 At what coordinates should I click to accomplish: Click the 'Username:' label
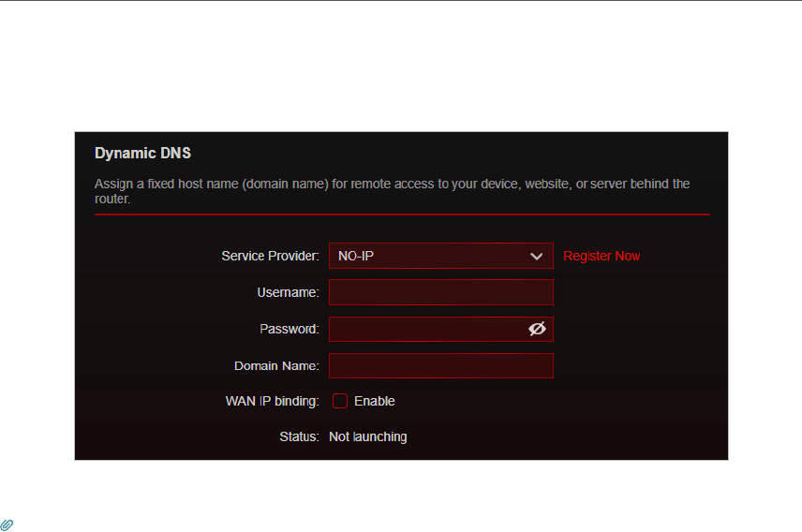tap(288, 292)
